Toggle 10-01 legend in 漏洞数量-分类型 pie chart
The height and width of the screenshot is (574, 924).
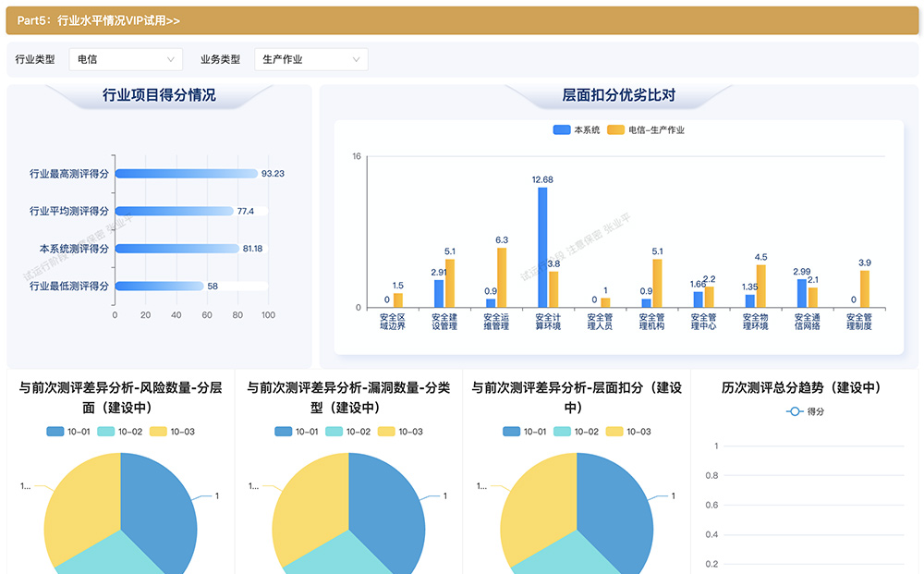297,432
